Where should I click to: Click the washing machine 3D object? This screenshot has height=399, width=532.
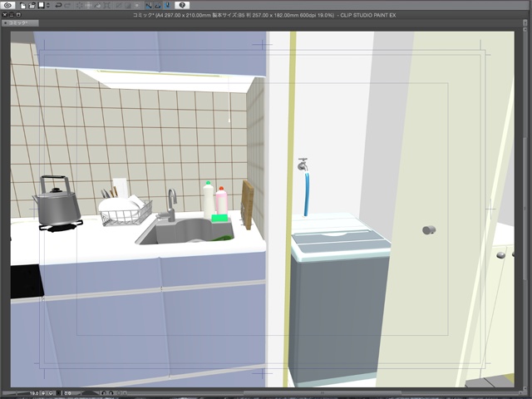pos(338,298)
